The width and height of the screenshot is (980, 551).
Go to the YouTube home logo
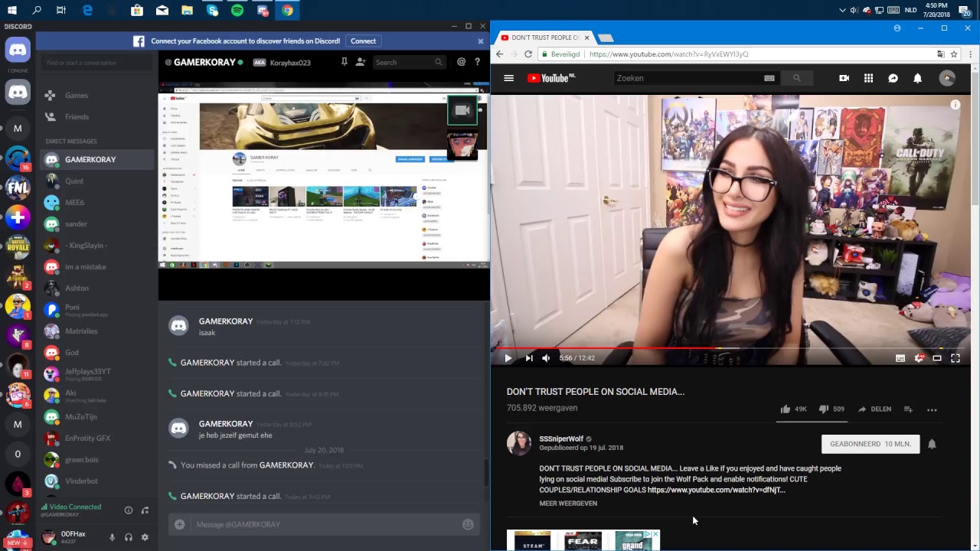click(x=551, y=78)
